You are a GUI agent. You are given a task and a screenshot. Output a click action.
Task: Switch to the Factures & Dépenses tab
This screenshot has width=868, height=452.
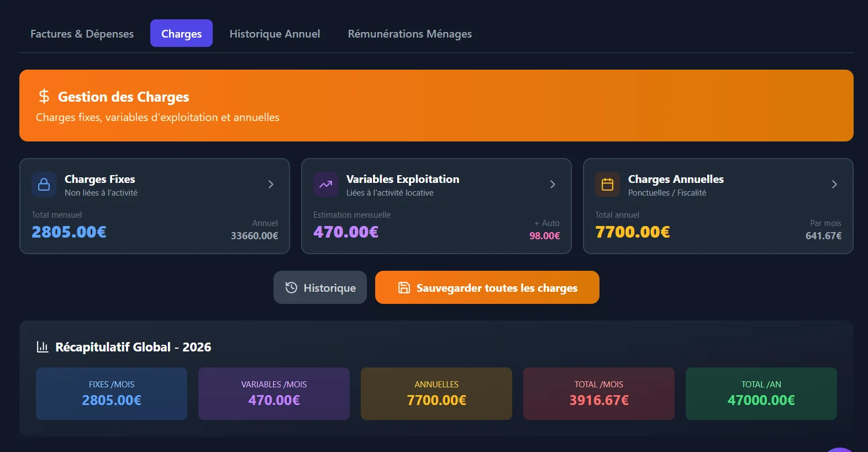coord(82,34)
